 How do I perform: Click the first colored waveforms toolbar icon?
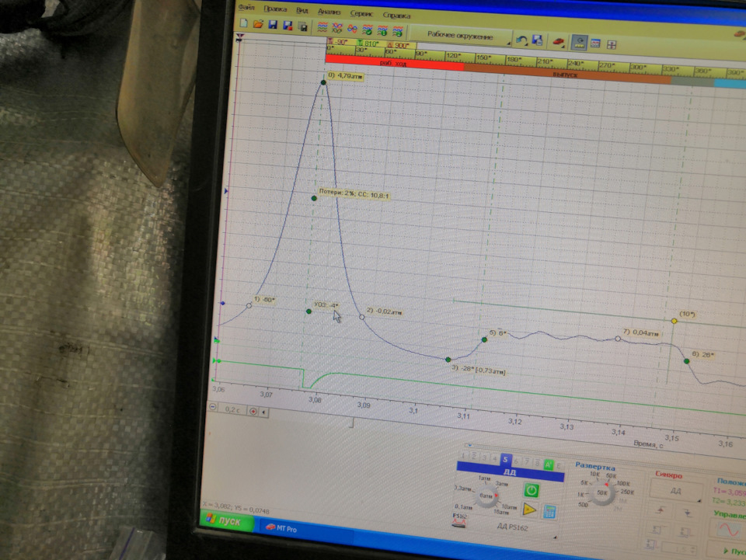pyautogui.click(x=322, y=27)
